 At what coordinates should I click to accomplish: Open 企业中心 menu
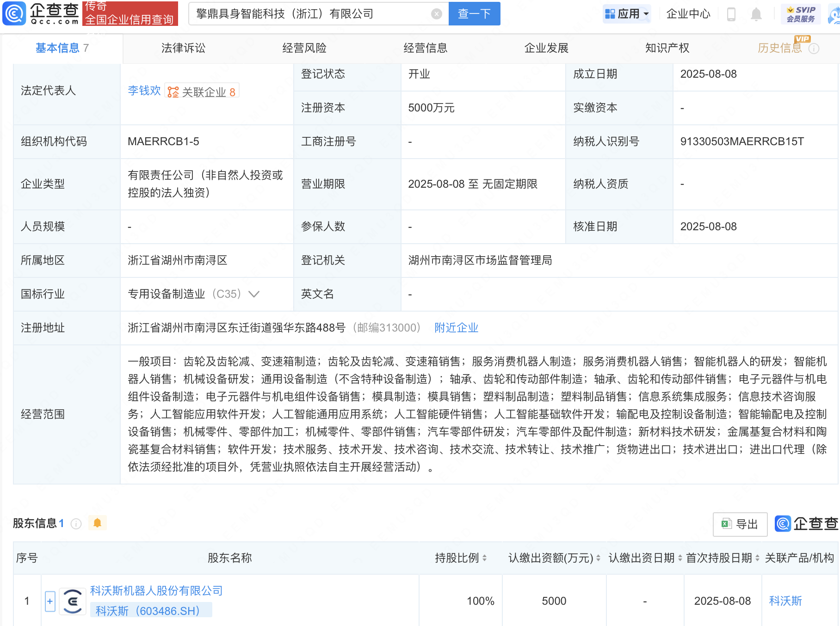click(x=688, y=14)
